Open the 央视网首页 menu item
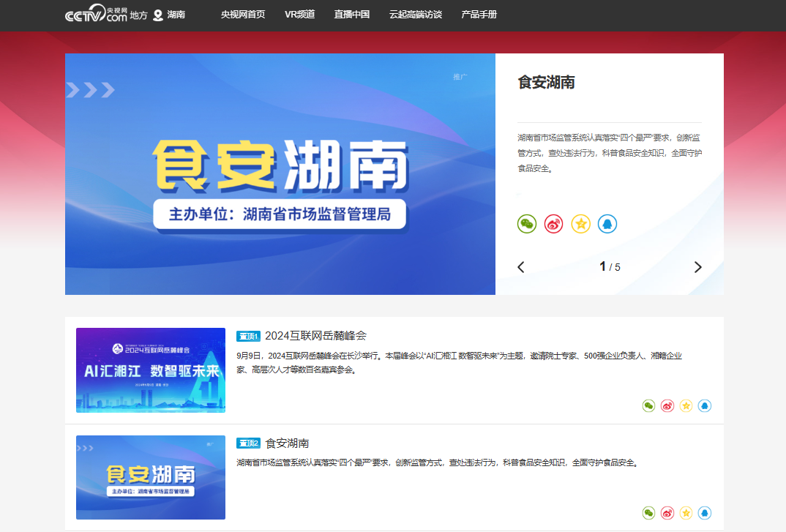786x532 pixels. click(243, 15)
